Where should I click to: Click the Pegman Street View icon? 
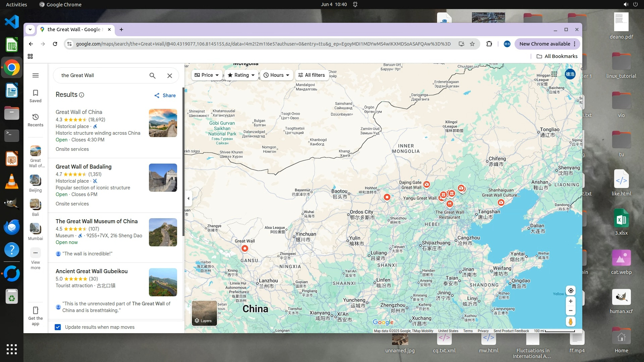point(571,322)
